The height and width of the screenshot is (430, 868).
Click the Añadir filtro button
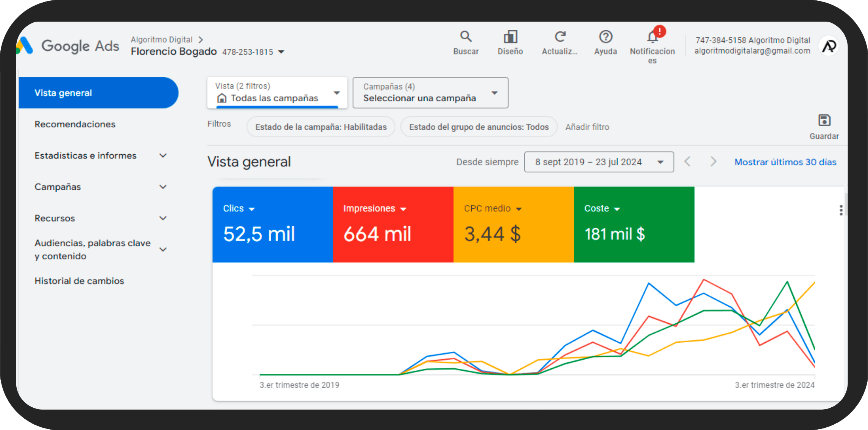point(587,127)
